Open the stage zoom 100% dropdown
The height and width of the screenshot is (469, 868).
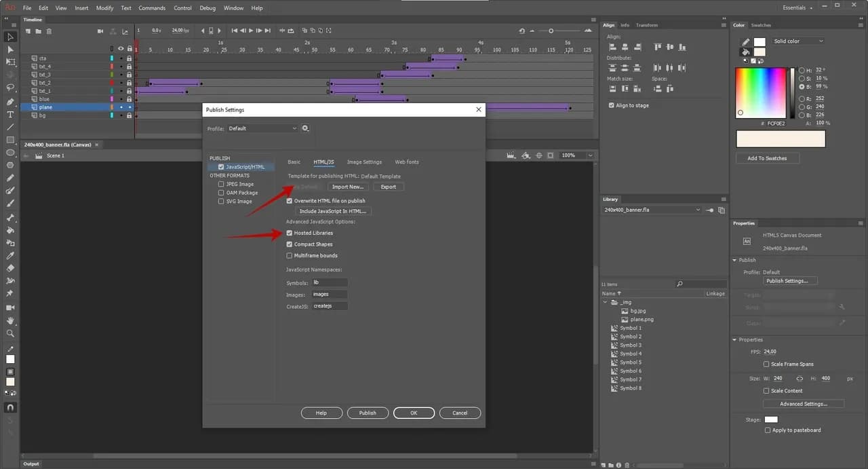click(577, 155)
